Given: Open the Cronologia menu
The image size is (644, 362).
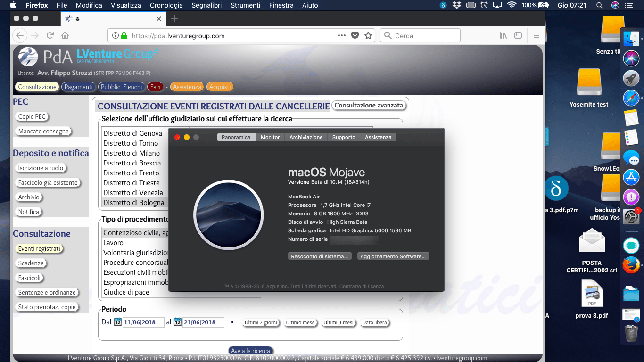Looking at the screenshot, I should 166,5.
